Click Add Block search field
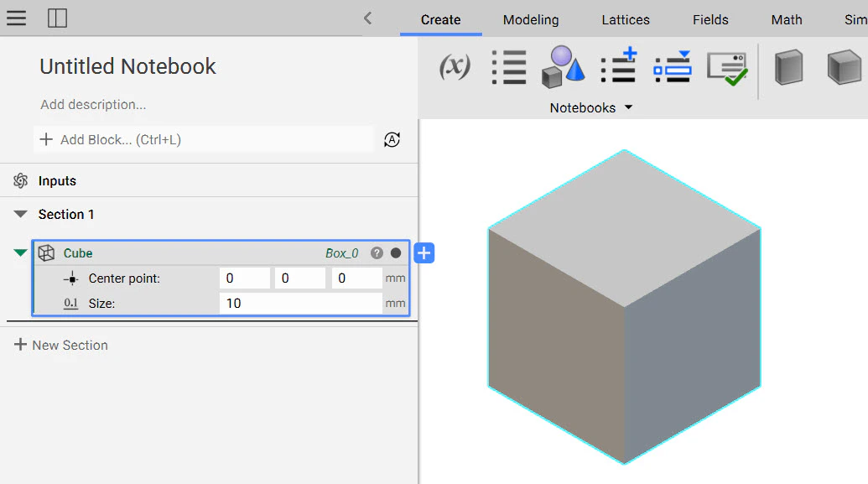Screen dimensions: 868x484 point(203,139)
